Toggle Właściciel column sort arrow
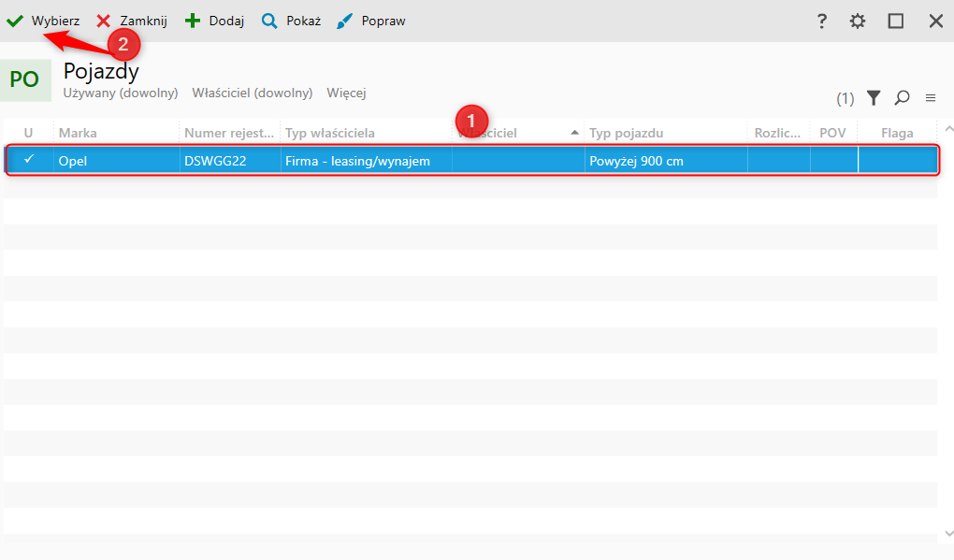 [574, 133]
